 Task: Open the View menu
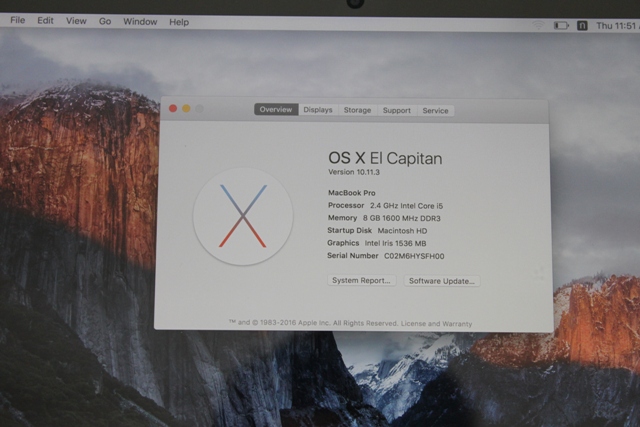click(76, 21)
